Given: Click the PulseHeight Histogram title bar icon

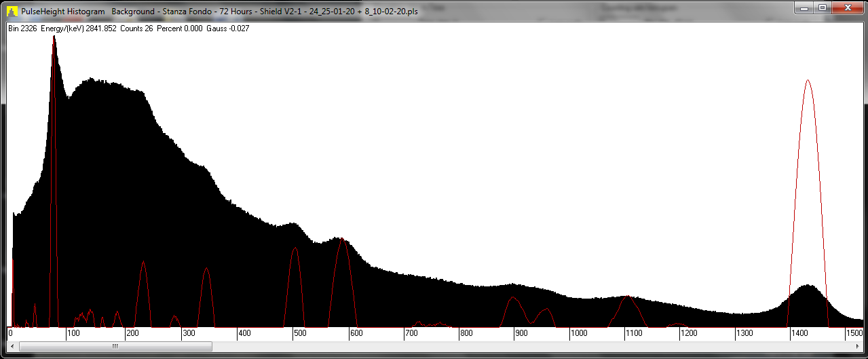Looking at the screenshot, I should pyautogui.click(x=12, y=12).
